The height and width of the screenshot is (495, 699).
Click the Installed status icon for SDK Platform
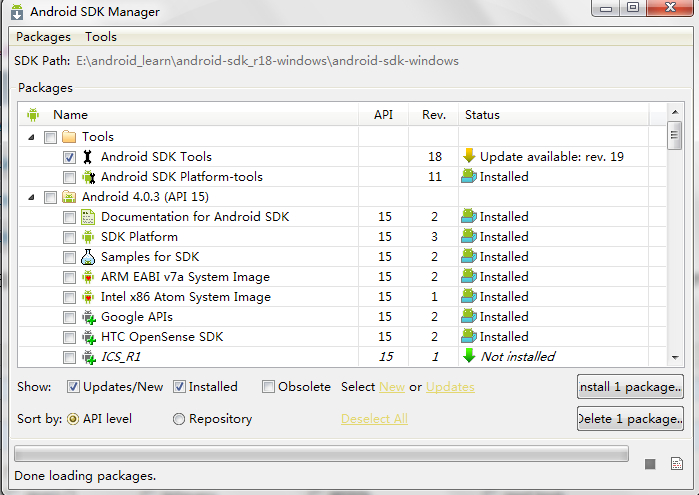click(x=469, y=236)
